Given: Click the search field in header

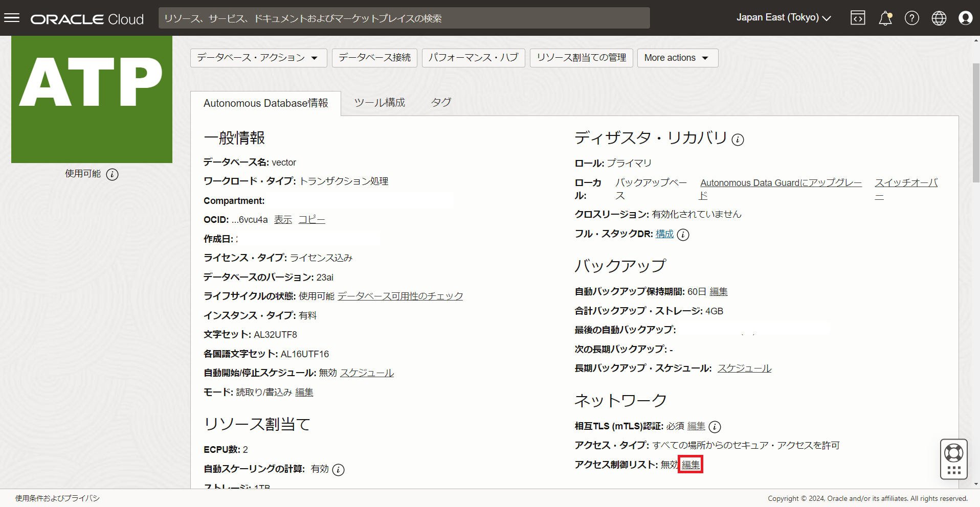Looking at the screenshot, I should [404, 18].
